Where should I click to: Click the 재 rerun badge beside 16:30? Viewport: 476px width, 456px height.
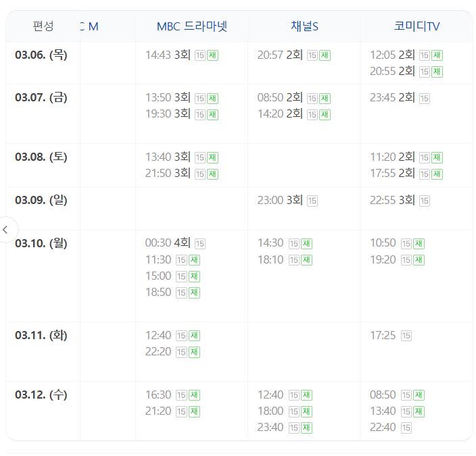194,395
